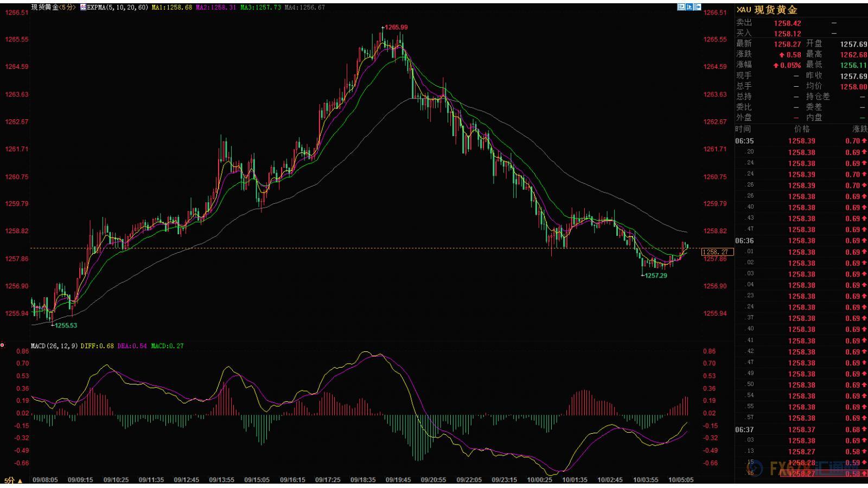Click the MA4:1256.67 value
868x488 pixels.
pyautogui.click(x=305, y=8)
